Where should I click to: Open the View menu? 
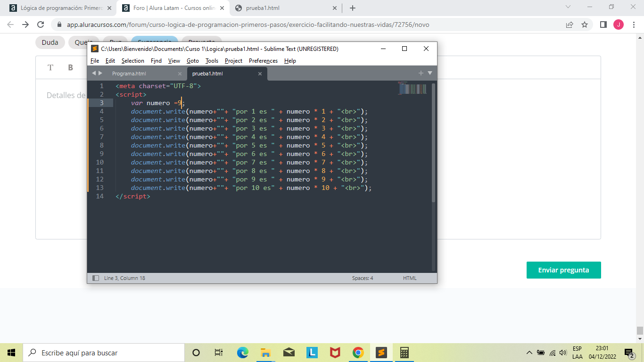(174, 61)
